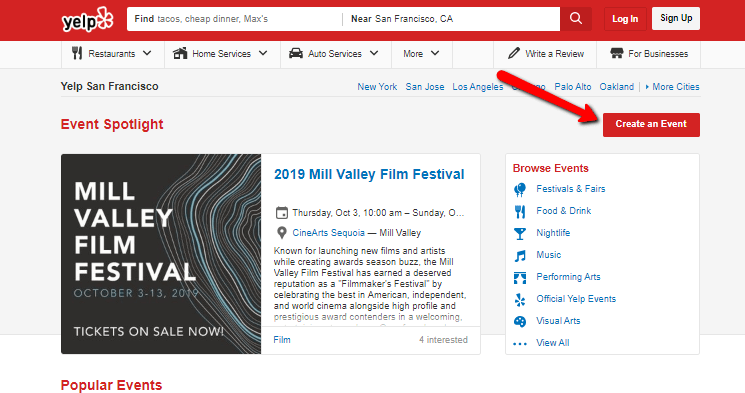Expand the More dropdown menu
745x393 pixels.
coord(421,54)
